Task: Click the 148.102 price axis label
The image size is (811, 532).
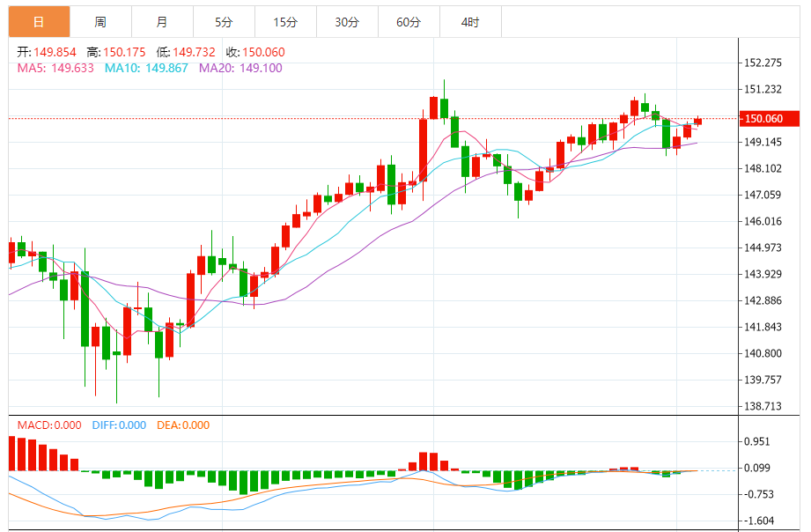Action: (x=763, y=168)
